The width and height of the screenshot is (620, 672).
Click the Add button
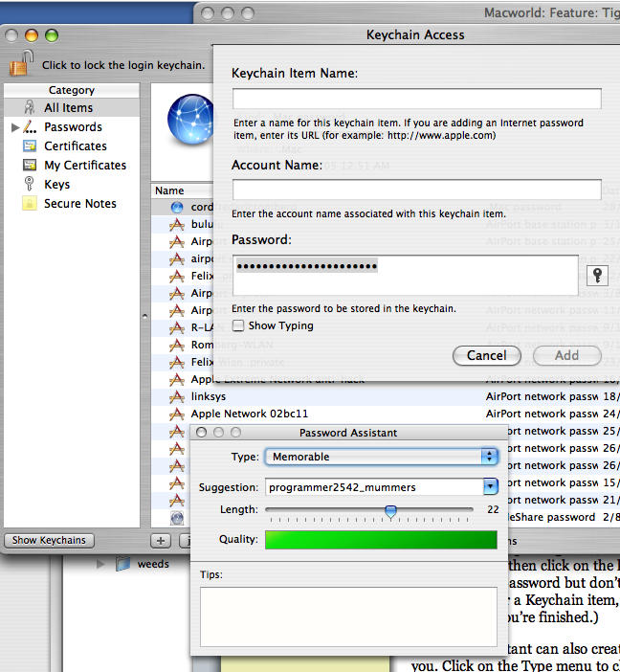click(566, 355)
